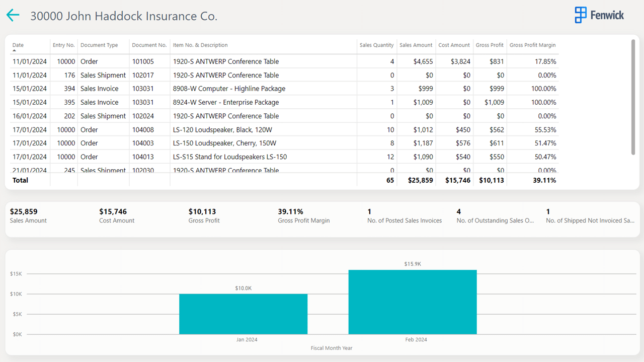
Task: Click document number 101005 cell
Action: [x=143, y=61]
